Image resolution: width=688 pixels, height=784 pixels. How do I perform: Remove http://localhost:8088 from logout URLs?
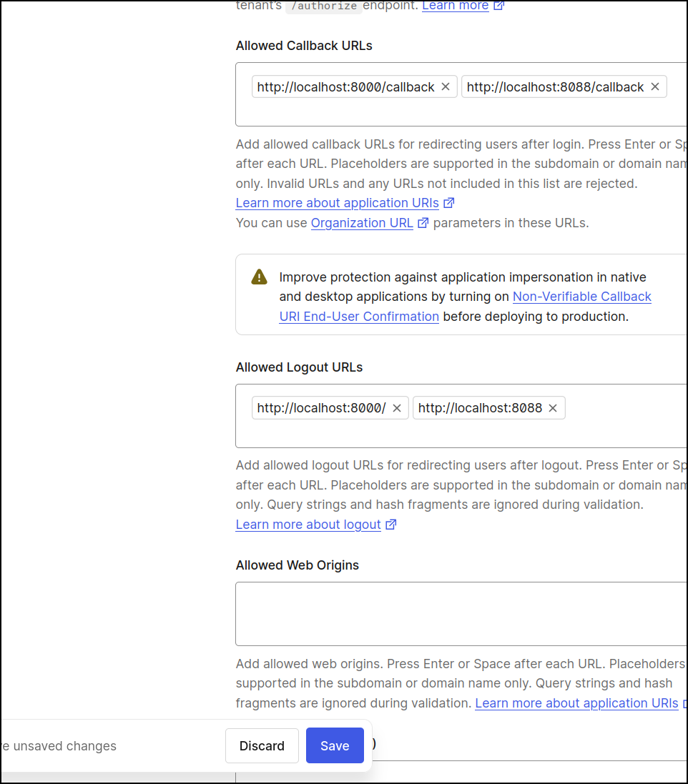553,408
